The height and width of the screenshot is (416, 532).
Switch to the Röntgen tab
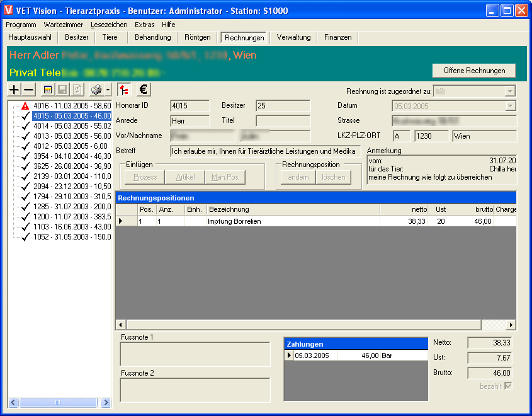(x=198, y=37)
